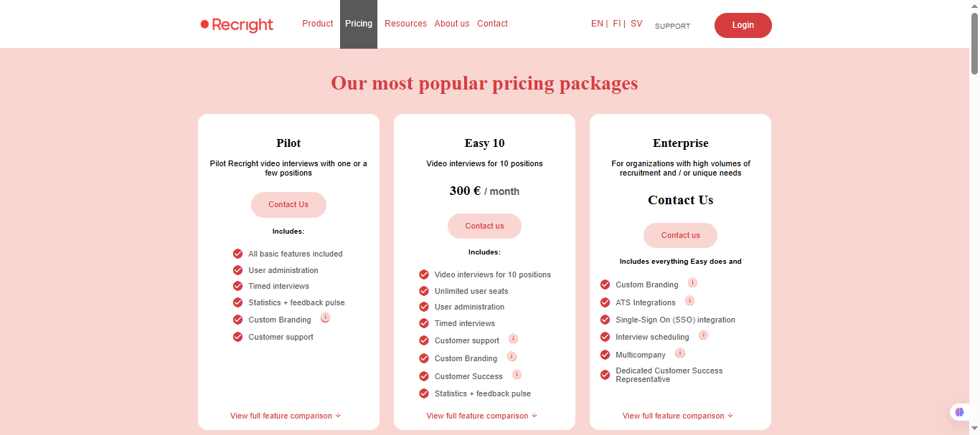Open the floating brain widget icon
The width and height of the screenshot is (980, 435).
(959, 412)
